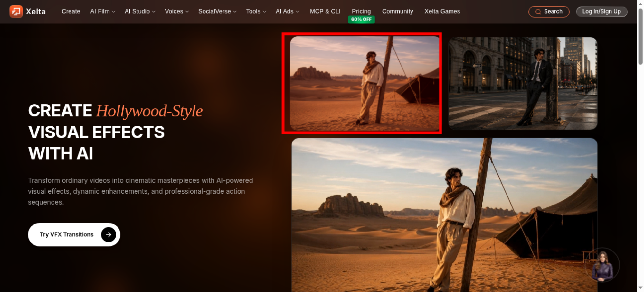Viewport: 644px width, 292px height.
Task: Open the Pricing page
Action: pyautogui.click(x=361, y=11)
